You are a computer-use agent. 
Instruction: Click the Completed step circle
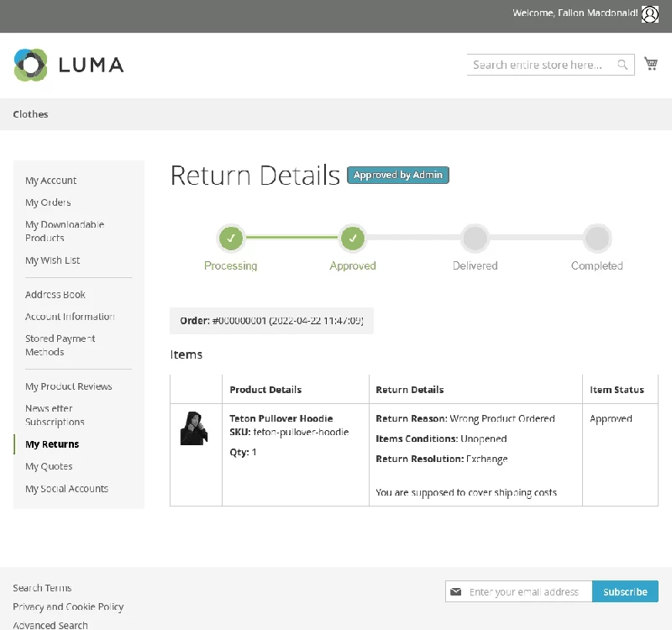[597, 238]
